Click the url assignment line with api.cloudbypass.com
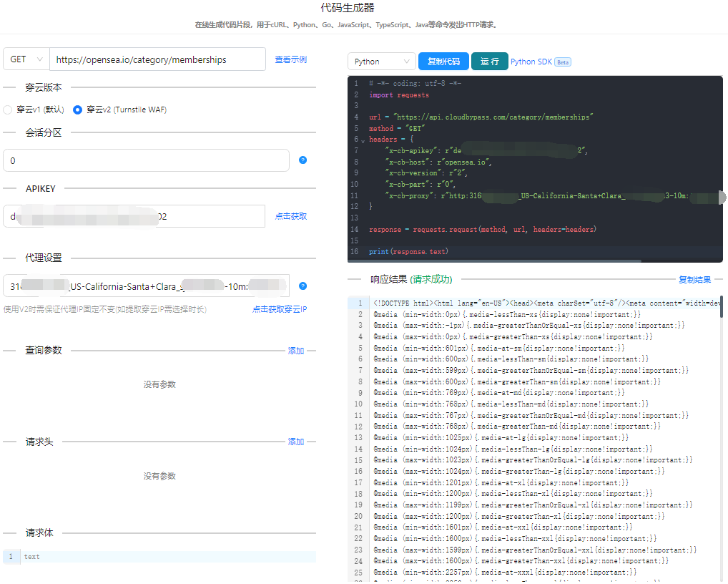Screen dimensions: 728x584 point(481,117)
